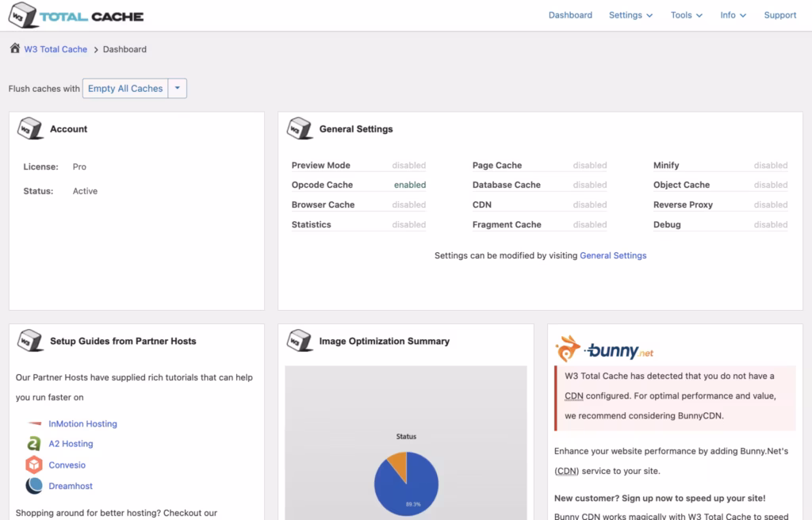This screenshot has height=520, width=812.
Task: Click the Setup Guides cube icon
Action: click(x=30, y=340)
